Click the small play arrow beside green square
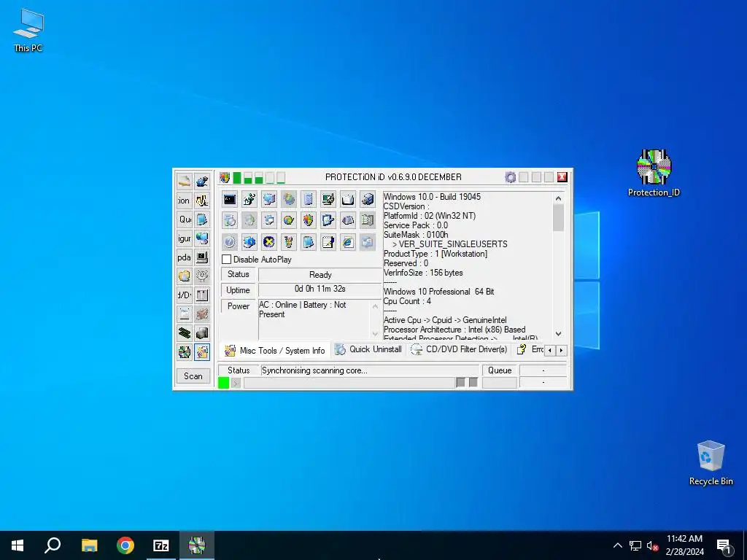747x560 pixels. pyautogui.click(x=236, y=383)
